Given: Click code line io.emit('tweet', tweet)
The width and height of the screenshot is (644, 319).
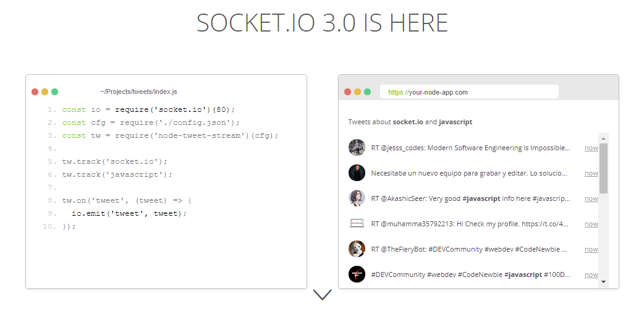Looking at the screenshot, I should click(x=129, y=214).
